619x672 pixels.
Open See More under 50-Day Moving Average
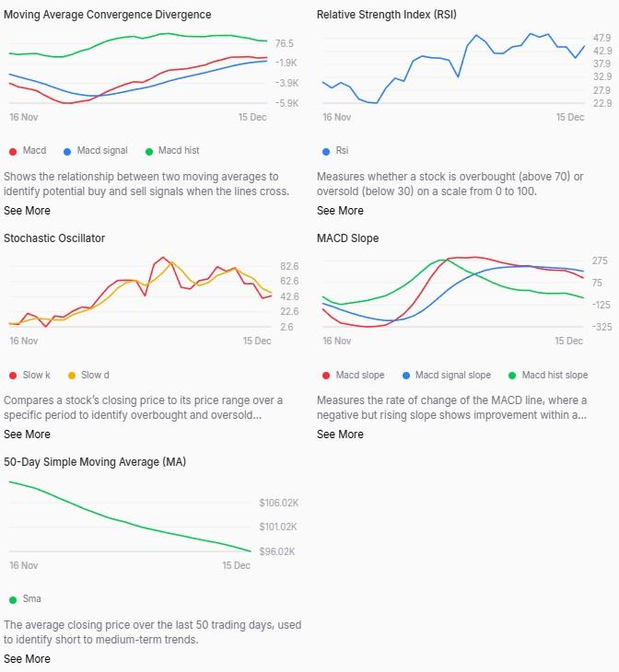(27, 659)
